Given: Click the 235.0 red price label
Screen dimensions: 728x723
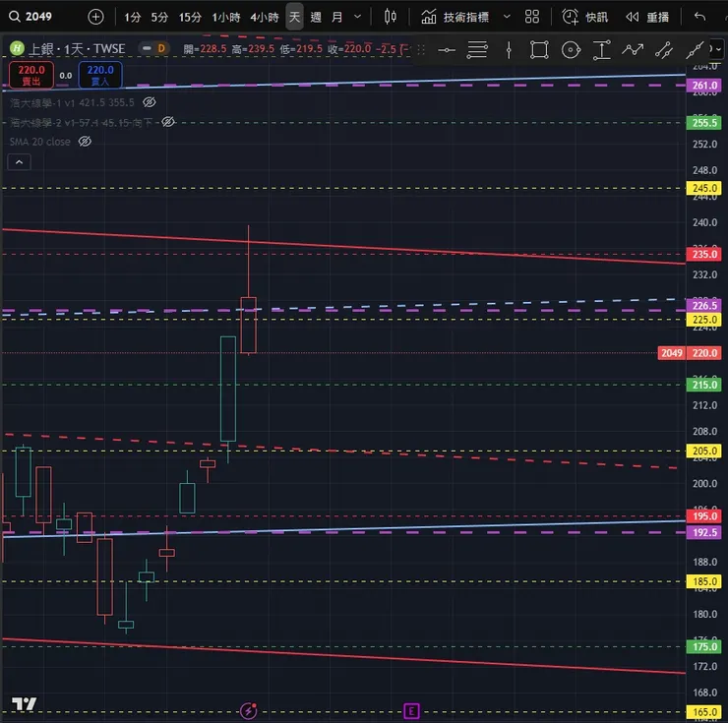Looking at the screenshot, I should [703, 254].
